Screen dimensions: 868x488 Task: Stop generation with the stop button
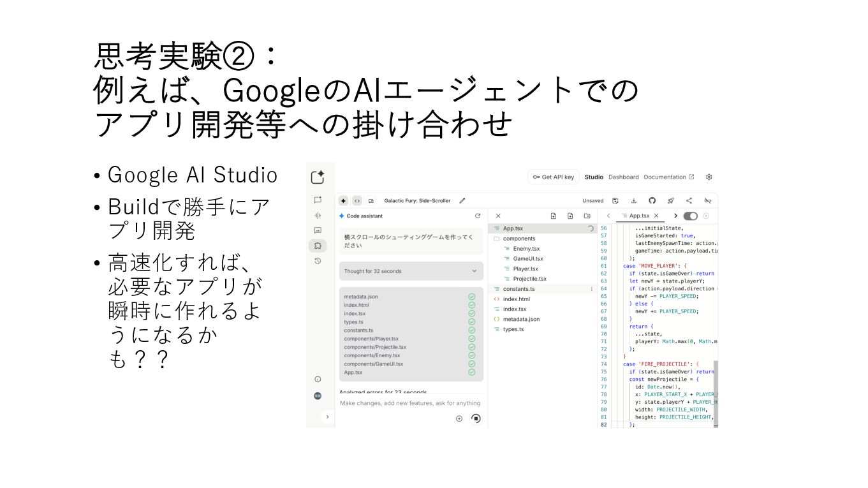475,418
